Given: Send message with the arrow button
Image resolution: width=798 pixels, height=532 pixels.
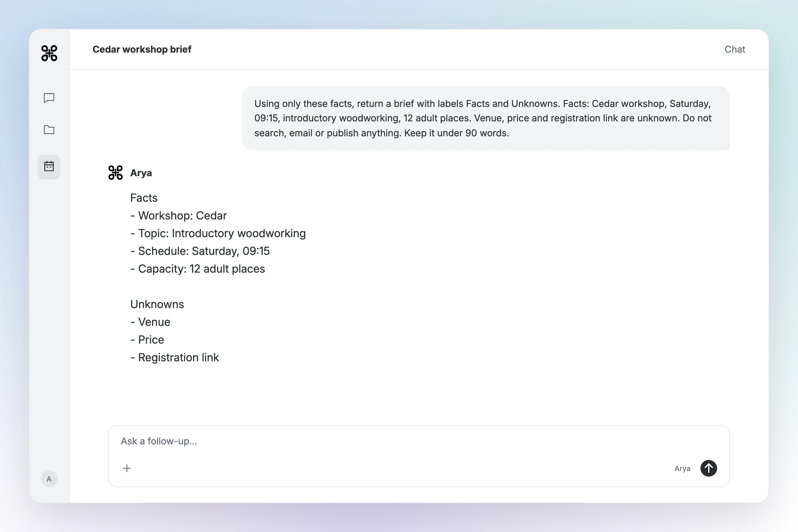Looking at the screenshot, I should (x=709, y=468).
